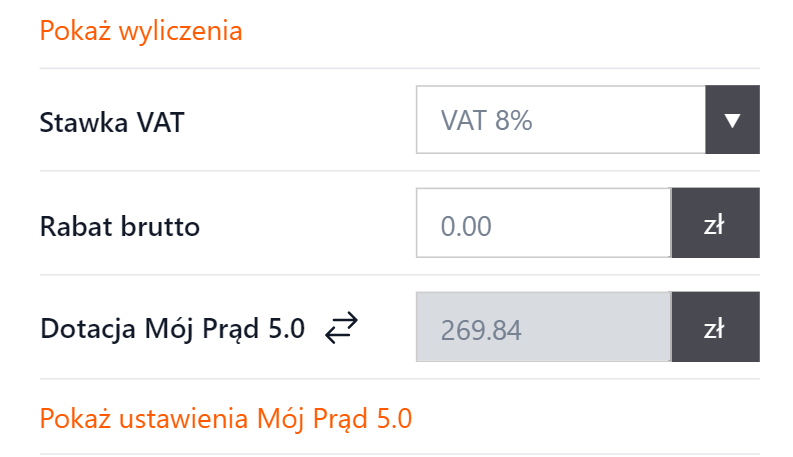This screenshot has width=793, height=457.
Task: Toggle the Dotacja calculation mode arrows
Action: [x=341, y=327]
